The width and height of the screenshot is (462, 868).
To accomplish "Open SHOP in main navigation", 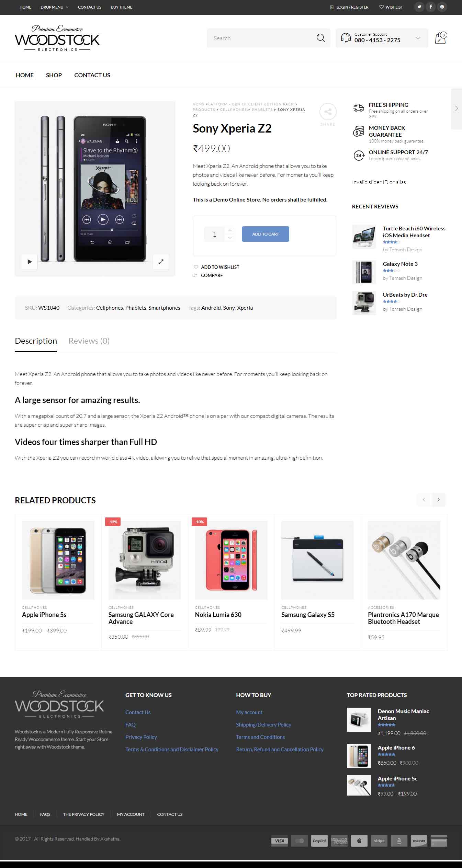I will point(54,75).
